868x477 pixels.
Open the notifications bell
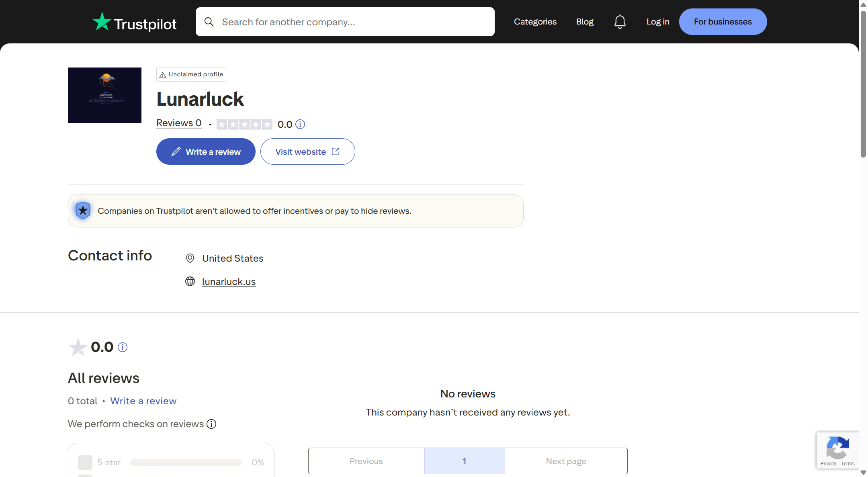620,22
